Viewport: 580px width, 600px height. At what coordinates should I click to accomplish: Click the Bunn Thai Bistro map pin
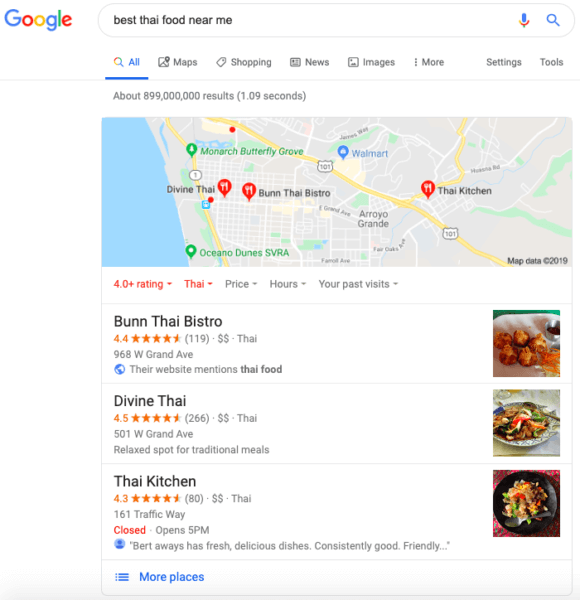[x=249, y=191]
